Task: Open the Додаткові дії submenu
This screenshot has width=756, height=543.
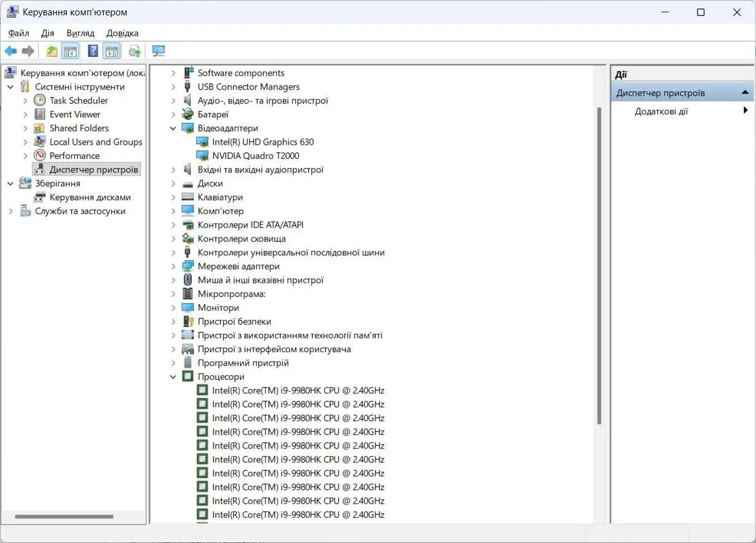Action: point(682,111)
